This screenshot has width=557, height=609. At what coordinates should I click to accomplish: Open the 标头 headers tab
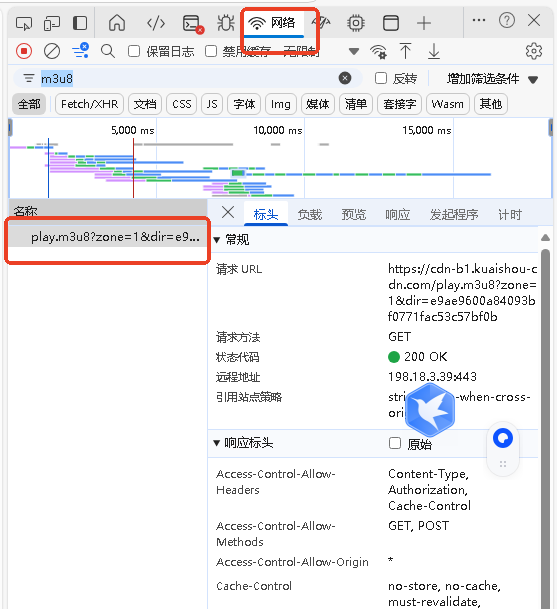(x=266, y=214)
